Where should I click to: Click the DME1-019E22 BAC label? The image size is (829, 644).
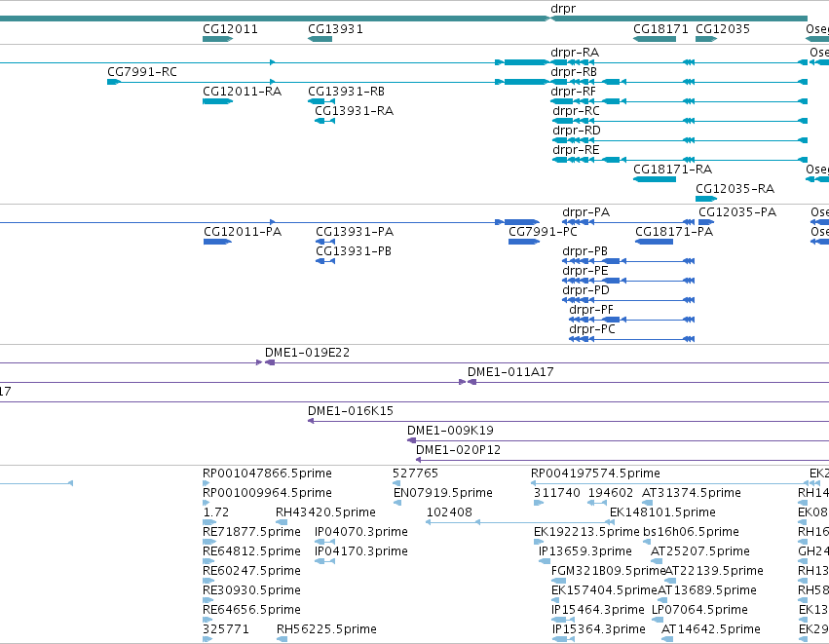pos(307,353)
